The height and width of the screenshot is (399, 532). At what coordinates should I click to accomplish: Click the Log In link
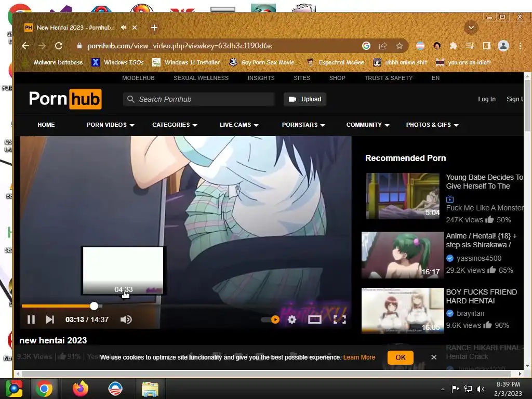coord(486,99)
